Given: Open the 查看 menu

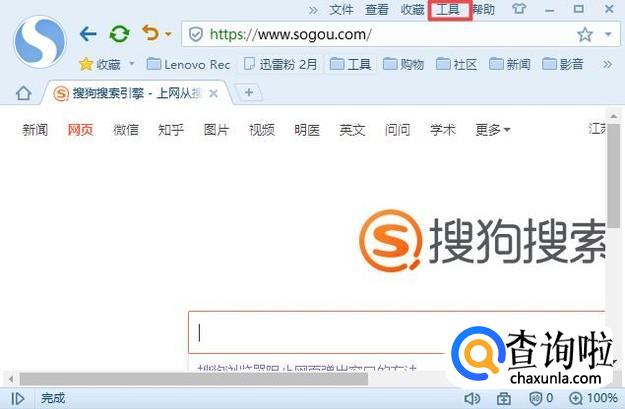Looking at the screenshot, I should (x=377, y=10).
